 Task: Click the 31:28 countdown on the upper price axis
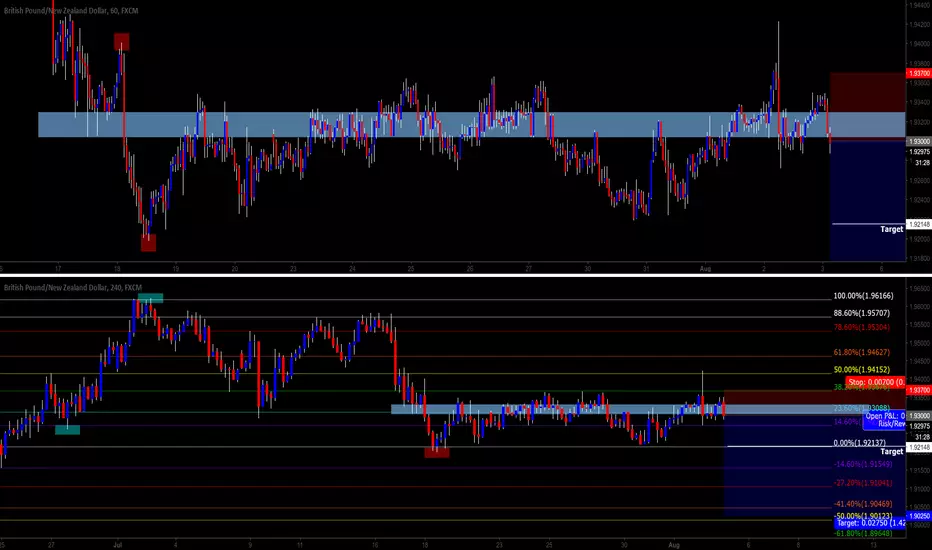[922, 162]
